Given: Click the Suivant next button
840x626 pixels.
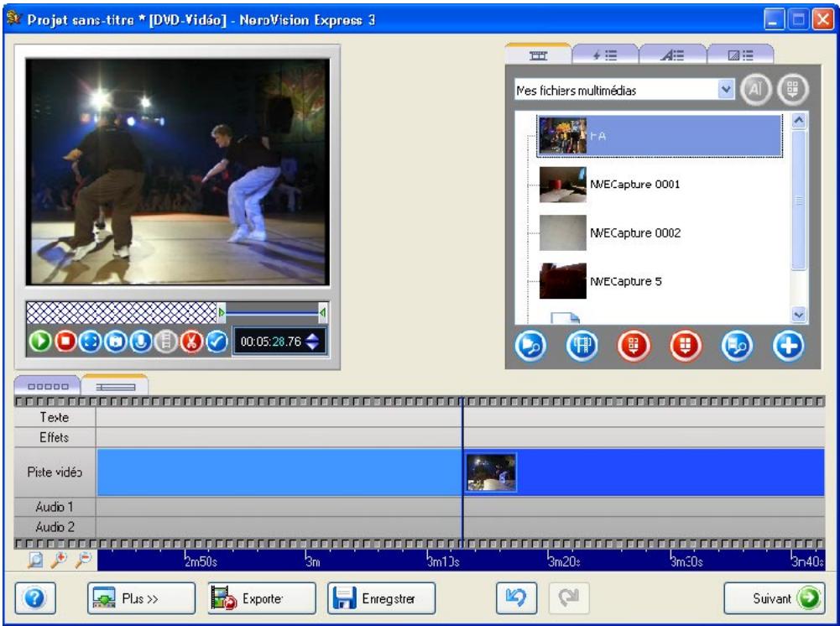Looking at the screenshot, I should [x=775, y=598].
